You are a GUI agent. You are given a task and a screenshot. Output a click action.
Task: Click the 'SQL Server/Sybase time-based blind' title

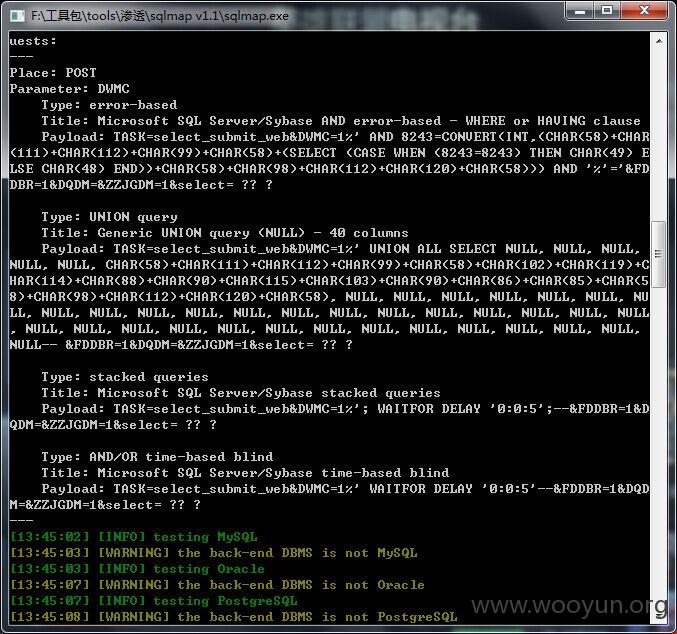273,473
